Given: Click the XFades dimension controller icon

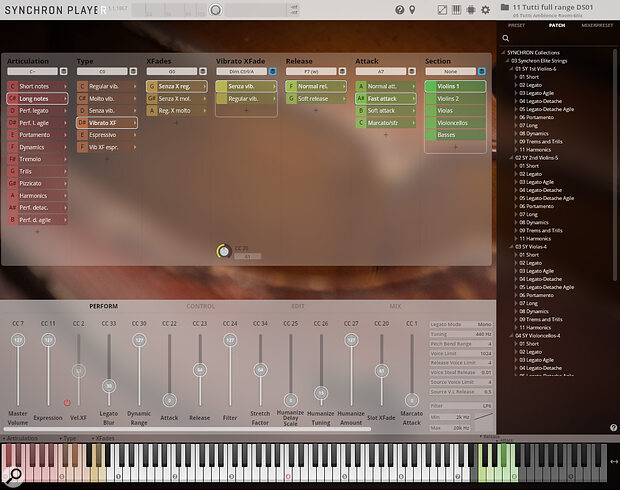Looking at the screenshot, I should [203, 72].
